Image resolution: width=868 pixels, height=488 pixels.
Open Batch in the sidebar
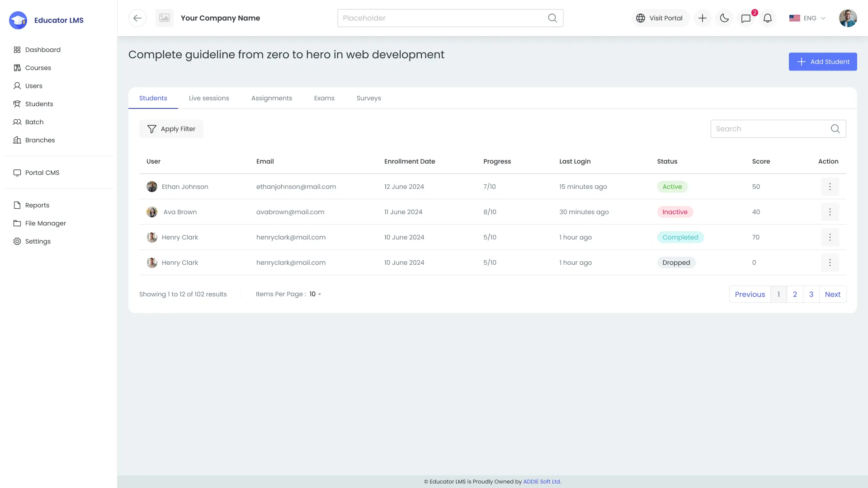coord(34,122)
